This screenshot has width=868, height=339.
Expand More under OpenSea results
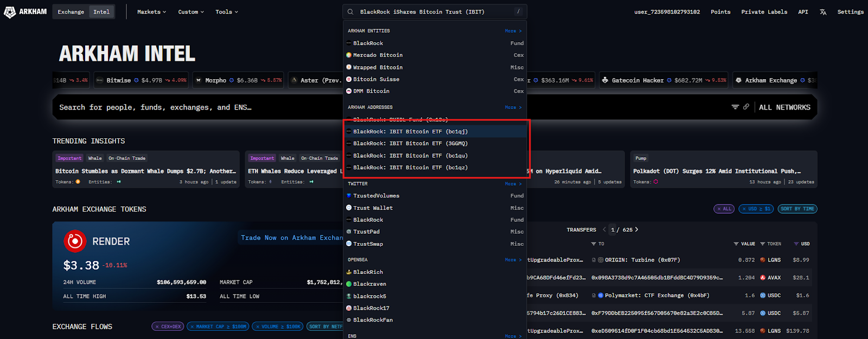pos(513,260)
